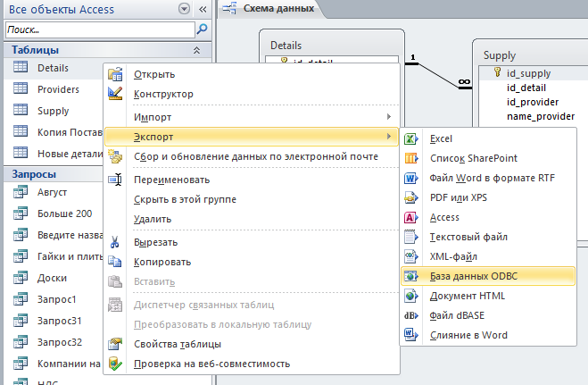Click the text file export icon
This screenshot has height=385, width=588.
coord(411,237)
